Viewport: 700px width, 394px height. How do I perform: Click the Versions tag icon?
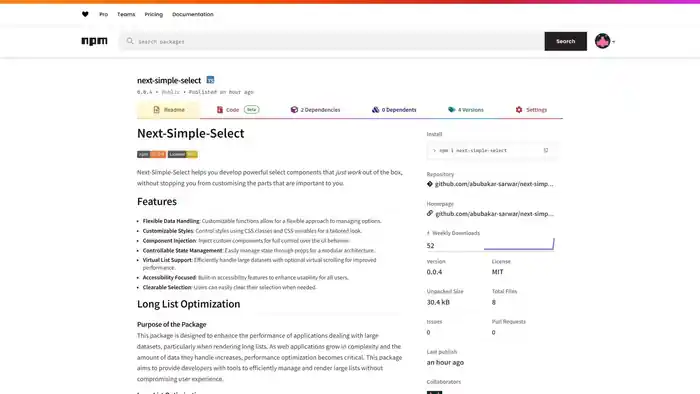pos(452,110)
